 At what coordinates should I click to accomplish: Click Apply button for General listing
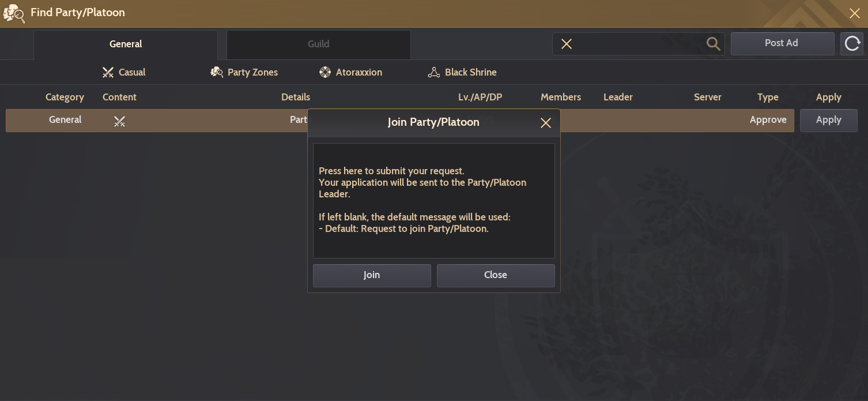[828, 120]
